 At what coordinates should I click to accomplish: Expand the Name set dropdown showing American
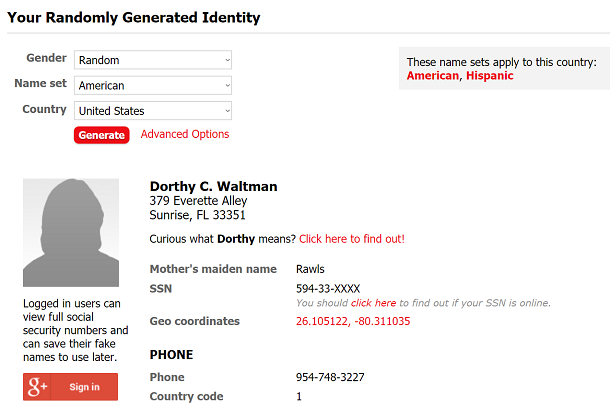coord(153,85)
